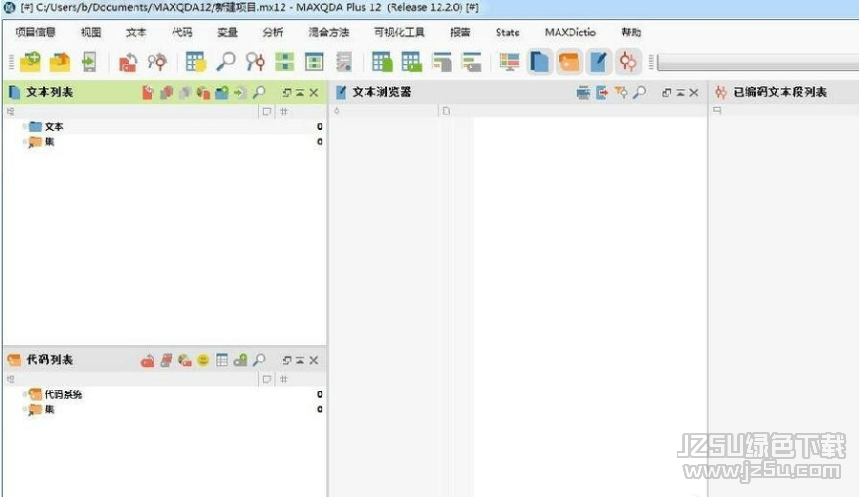The image size is (859, 497).
Task: Create a new project with the folder-plus icon
Action: 31,62
